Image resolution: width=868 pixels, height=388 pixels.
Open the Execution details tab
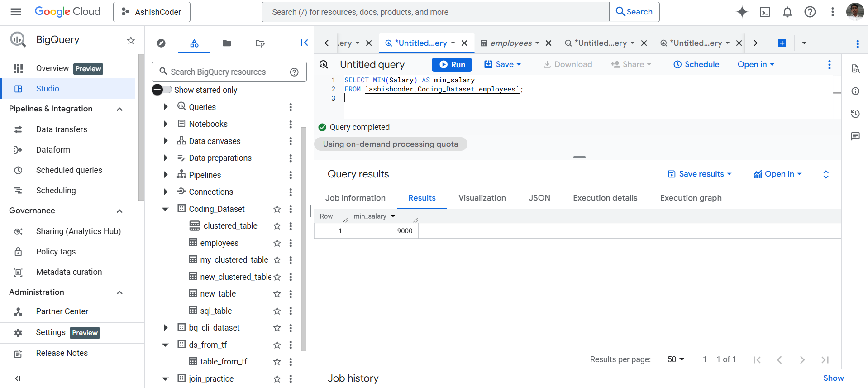point(605,198)
